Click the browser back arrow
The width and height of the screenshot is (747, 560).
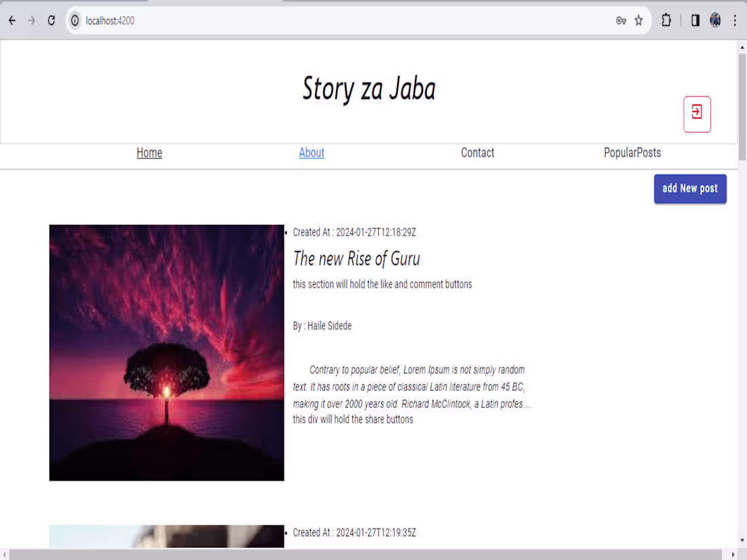(12, 20)
